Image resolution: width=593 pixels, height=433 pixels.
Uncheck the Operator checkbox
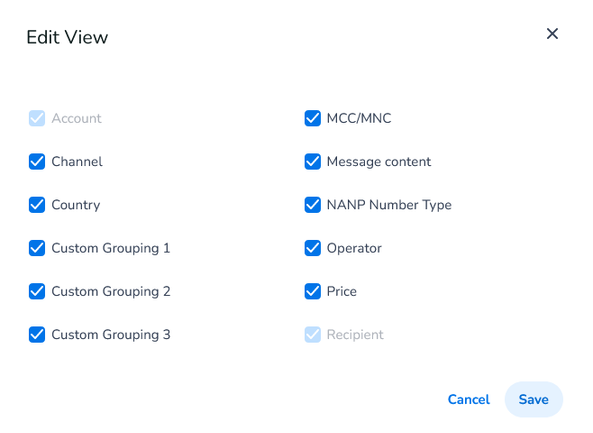313,248
